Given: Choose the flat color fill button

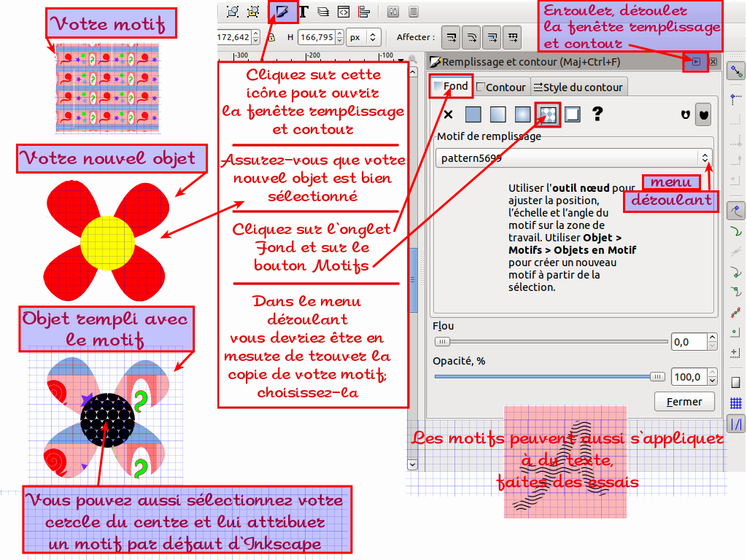Looking at the screenshot, I should click(x=473, y=114).
